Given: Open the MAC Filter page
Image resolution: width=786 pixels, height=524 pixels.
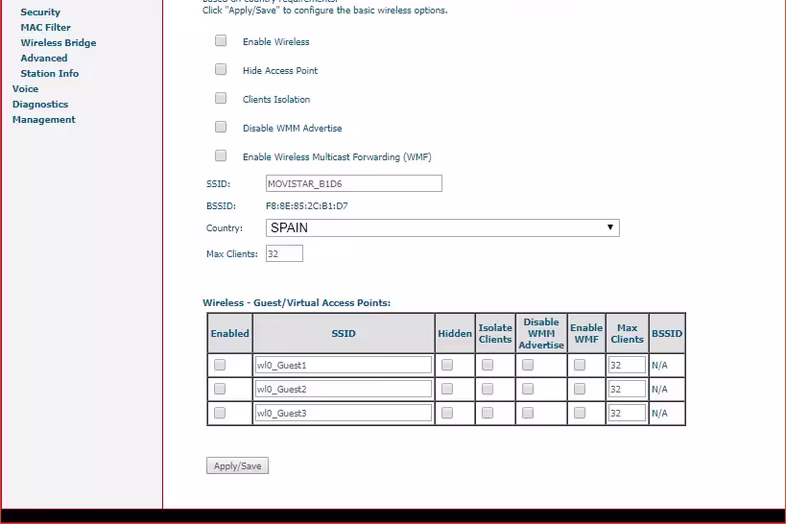Looking at the screenshot, I should [46, 28].
